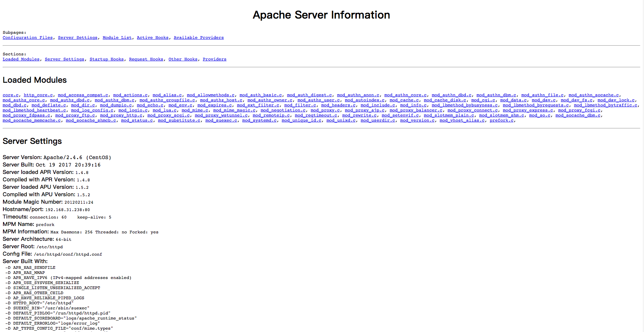Click mod_socache_memcache.c link
644x332 pixels.
pyautogui.click(x=32, y=120)
